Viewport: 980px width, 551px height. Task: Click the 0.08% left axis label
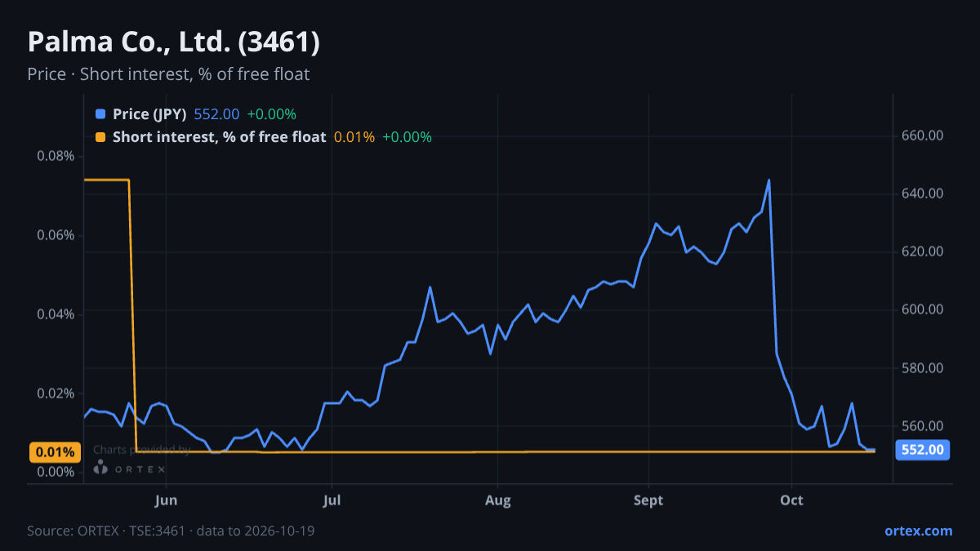pos(56,156)
